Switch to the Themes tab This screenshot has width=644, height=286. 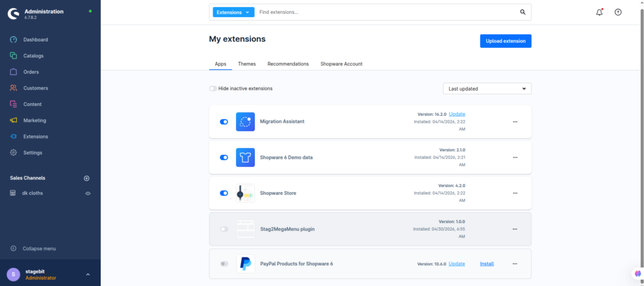coord(247,64)
